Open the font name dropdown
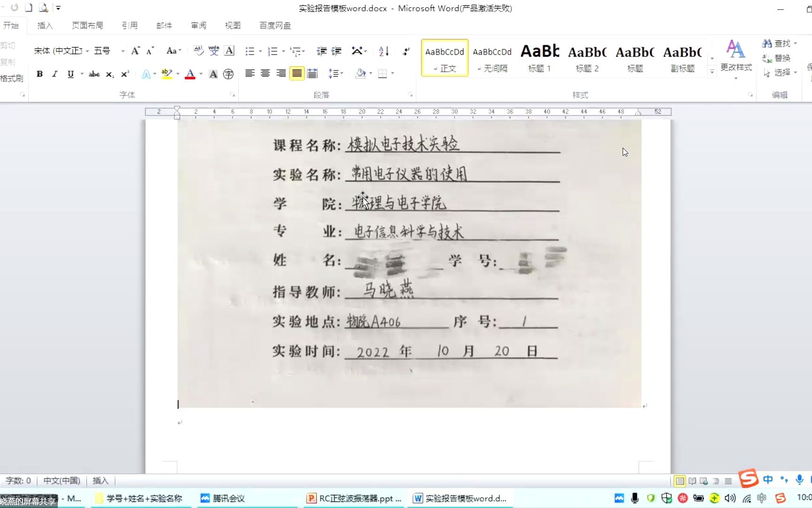Screen dimensions: 812x508 tap(87, 51)
